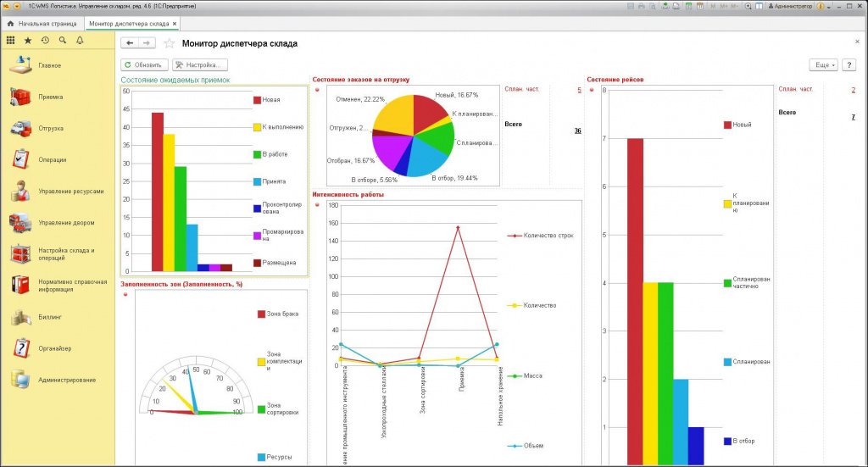The height and width of the screenshot is (467, 868).
Task: Click the Обновить refresh button
Action: tap(144, 64)
